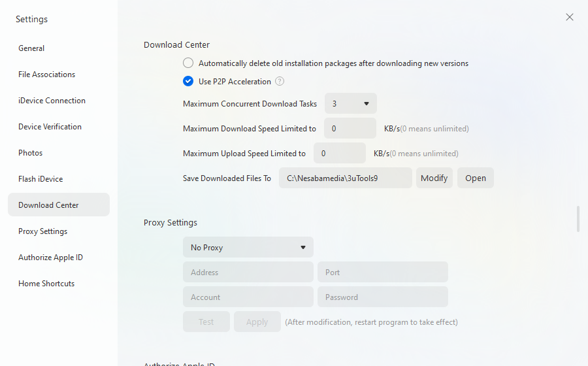Image resolution: width=588 pixels, height=366 pixels.
Task: Select General in settings sidebar
Action: click(31, 48)
